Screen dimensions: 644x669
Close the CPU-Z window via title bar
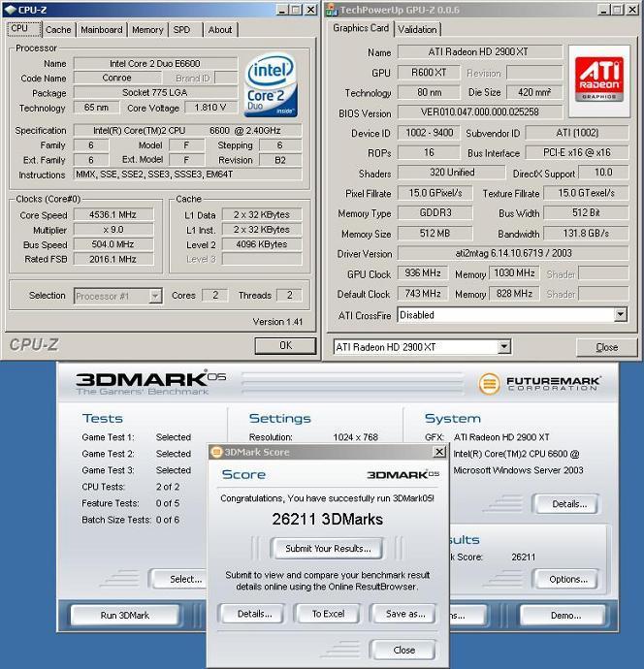point(311,10)
